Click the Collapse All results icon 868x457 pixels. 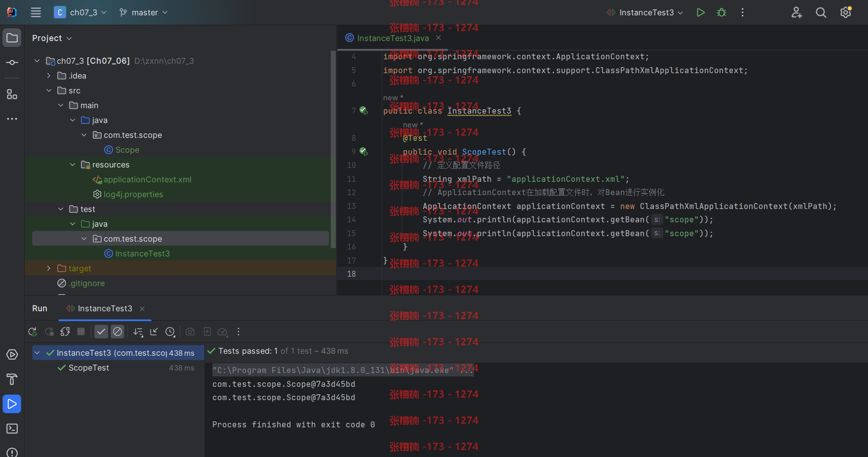(154, 332)
